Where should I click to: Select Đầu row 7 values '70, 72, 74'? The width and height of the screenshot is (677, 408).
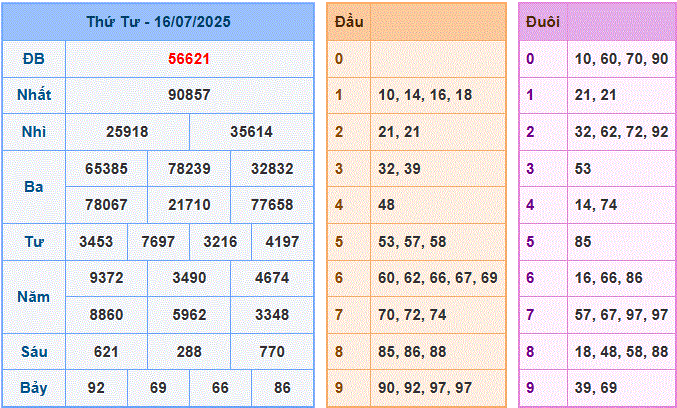click(412, 315)
